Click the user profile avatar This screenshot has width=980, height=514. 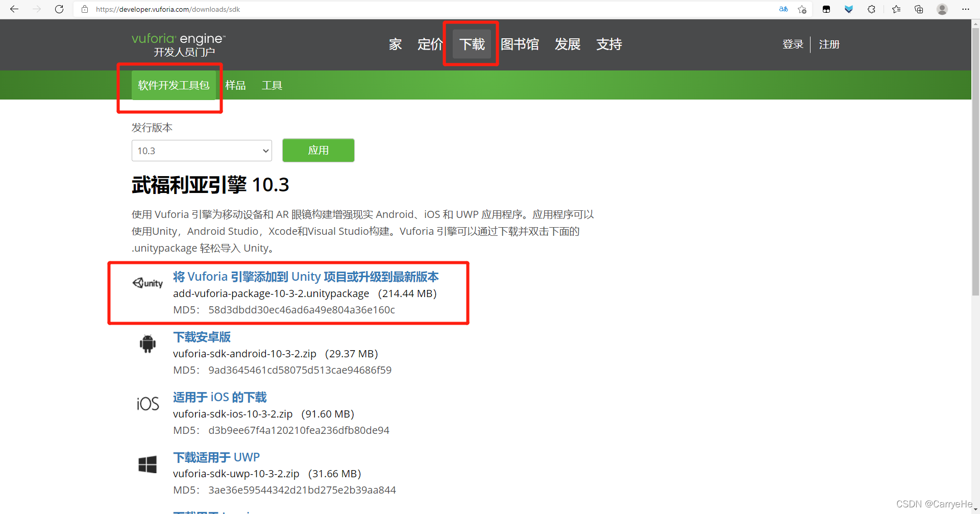(942, 9)
